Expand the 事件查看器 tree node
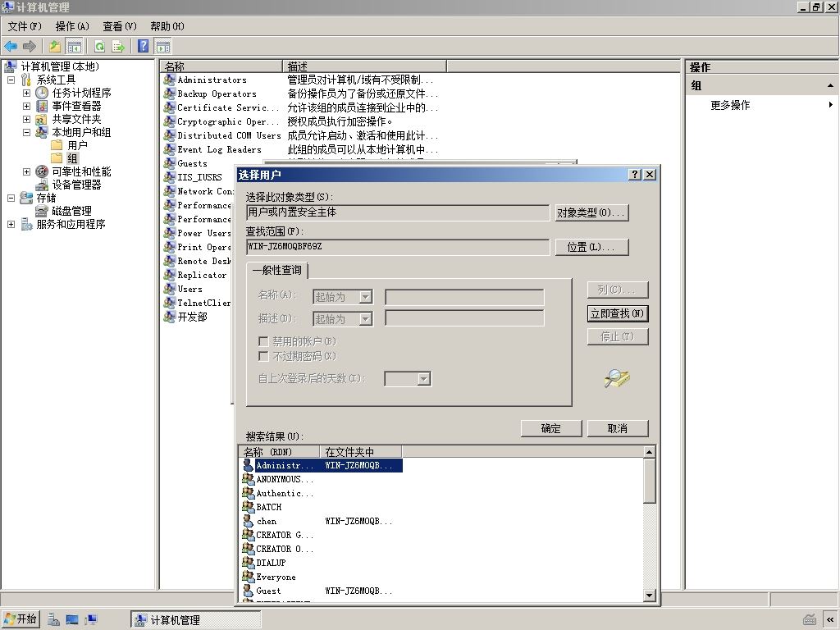The width and height of the screenshot is (840, 630). click(x=26, y=106)
